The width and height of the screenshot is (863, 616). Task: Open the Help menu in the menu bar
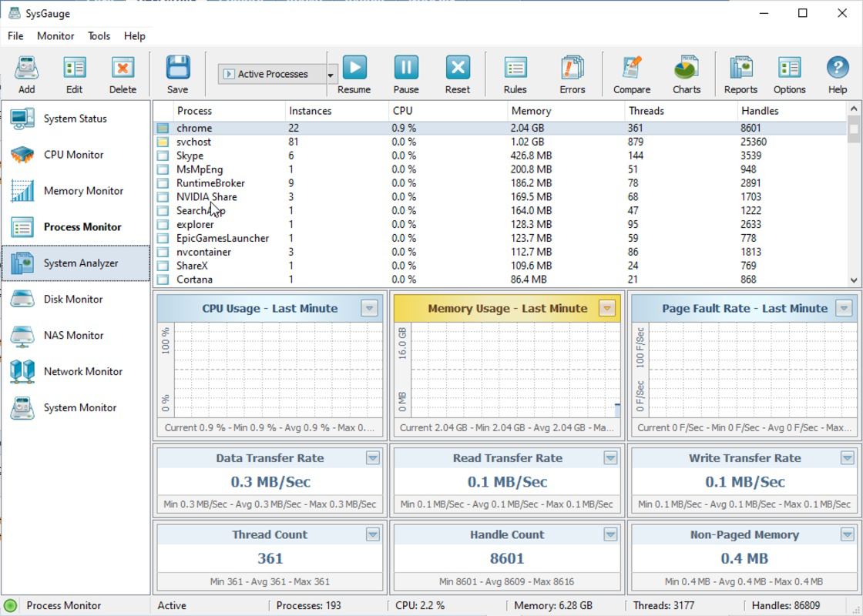tap(134, 36)
